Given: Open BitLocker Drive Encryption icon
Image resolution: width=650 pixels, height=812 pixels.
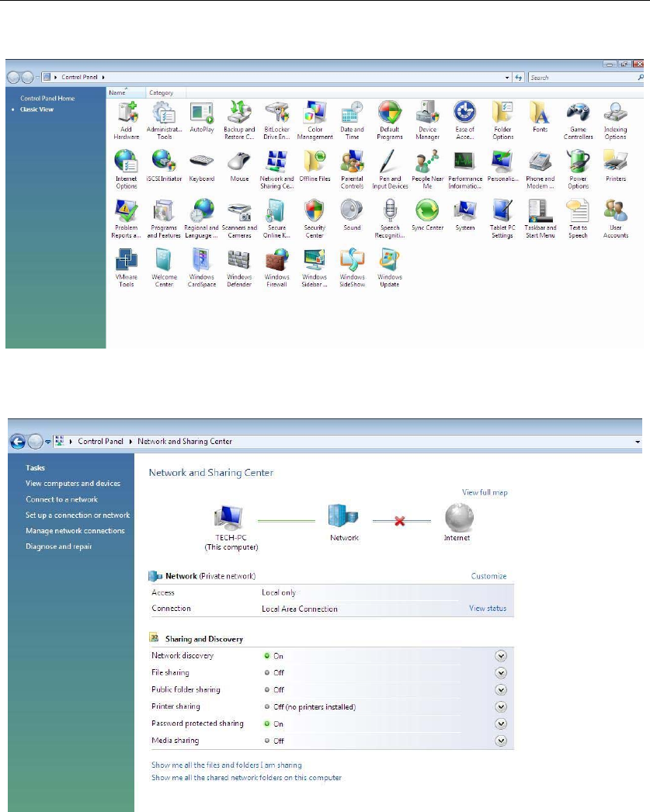Looking at the screenshot, I should (277, 120).
